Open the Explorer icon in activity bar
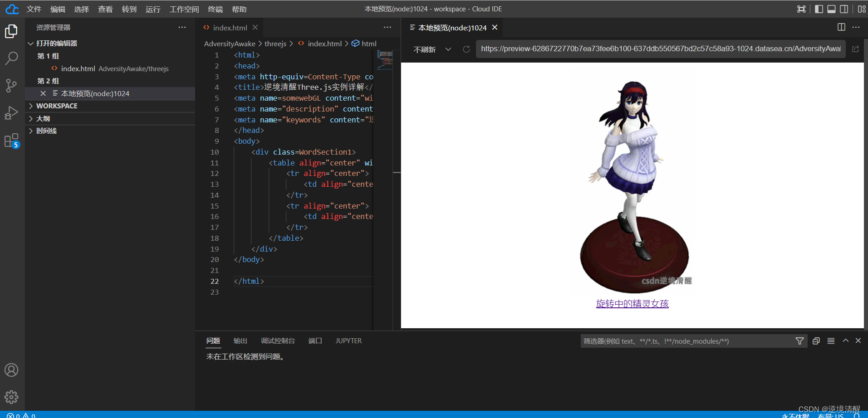 pos(11,31)
